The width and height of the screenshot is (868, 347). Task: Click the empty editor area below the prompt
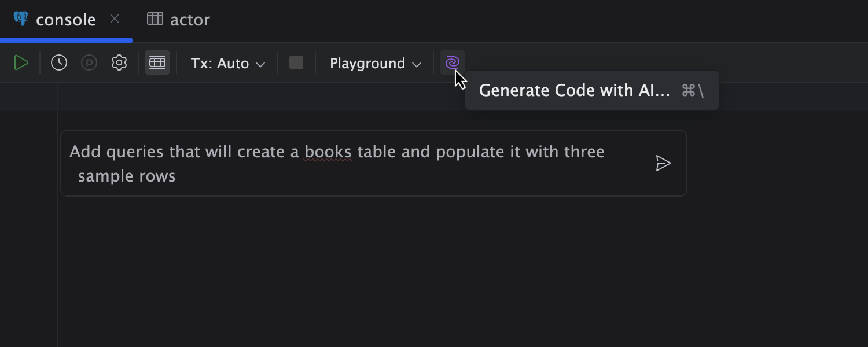pyautogui.click(x=405, y=272)
